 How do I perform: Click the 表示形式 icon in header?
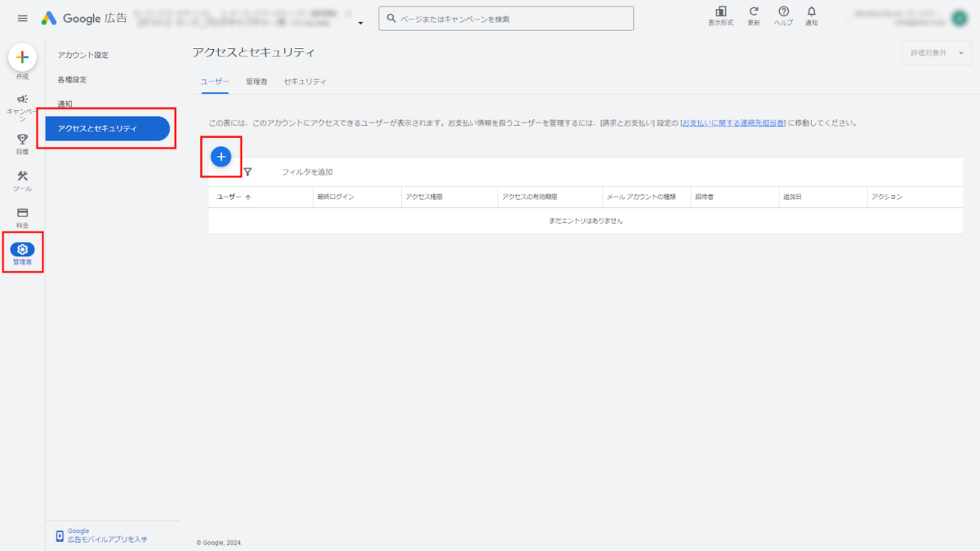click(721, 11)
